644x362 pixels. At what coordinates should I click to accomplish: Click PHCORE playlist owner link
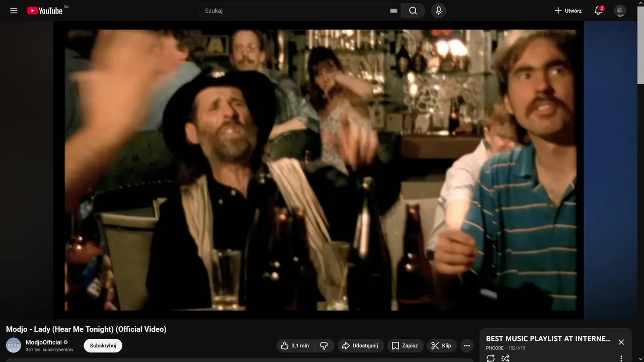click(495, 348)
